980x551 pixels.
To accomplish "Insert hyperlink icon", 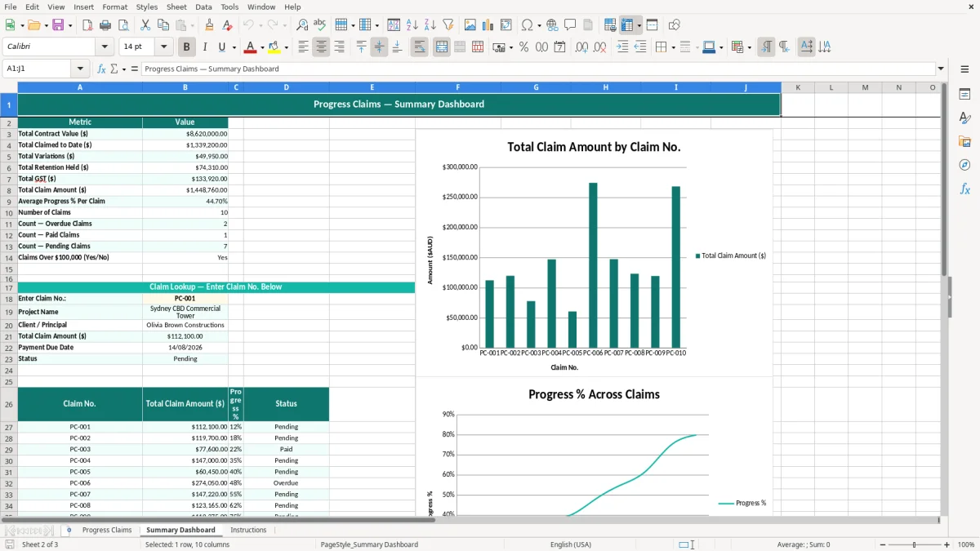I will pyautogui.click(x=552, y=25).
